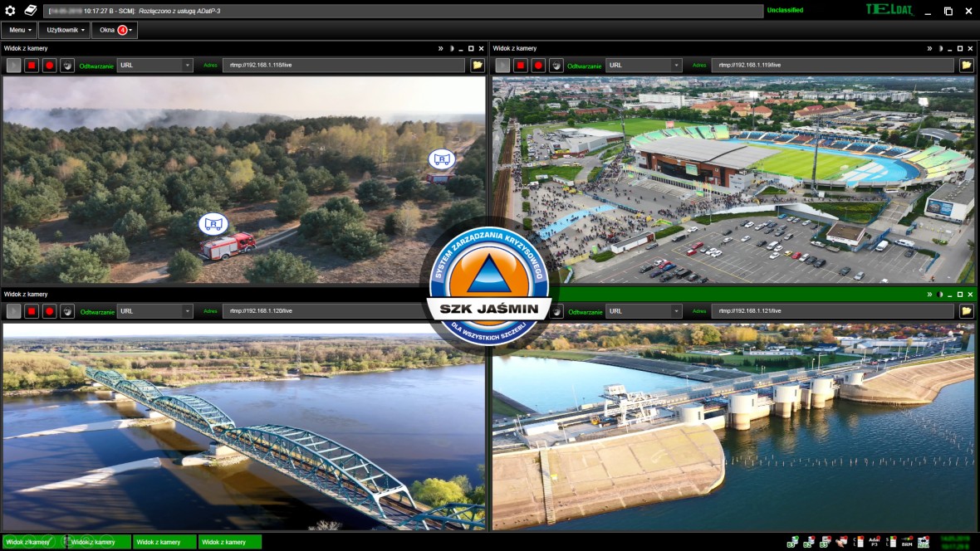The image size is (980, 551).
Task: Click the address field with rtmp://192.168.1.120/live
Action: coord(325,311)
